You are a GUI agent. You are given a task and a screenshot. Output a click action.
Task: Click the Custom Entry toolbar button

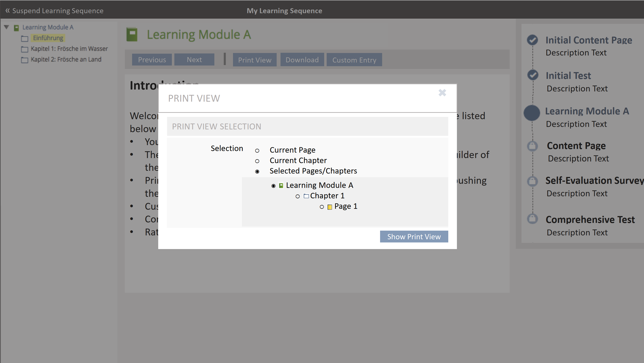354,60
